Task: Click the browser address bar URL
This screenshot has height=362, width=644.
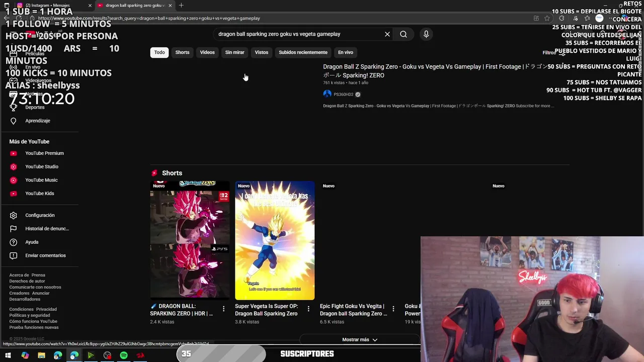Action: (x=149, y=18)
